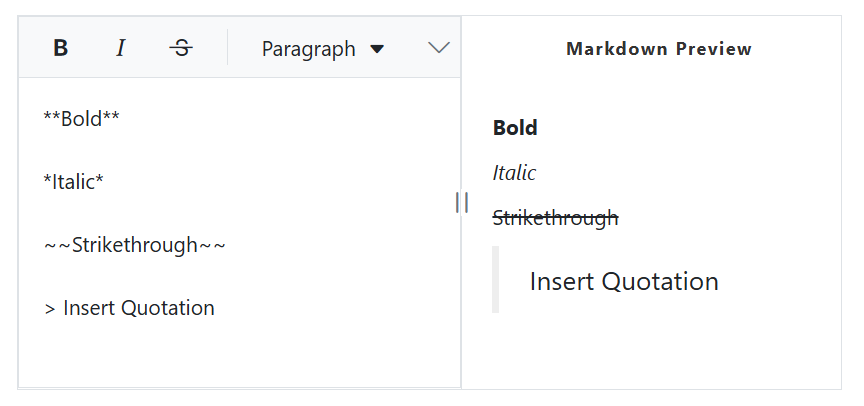Click the blank preview area below the blockquote

point(651,353)
